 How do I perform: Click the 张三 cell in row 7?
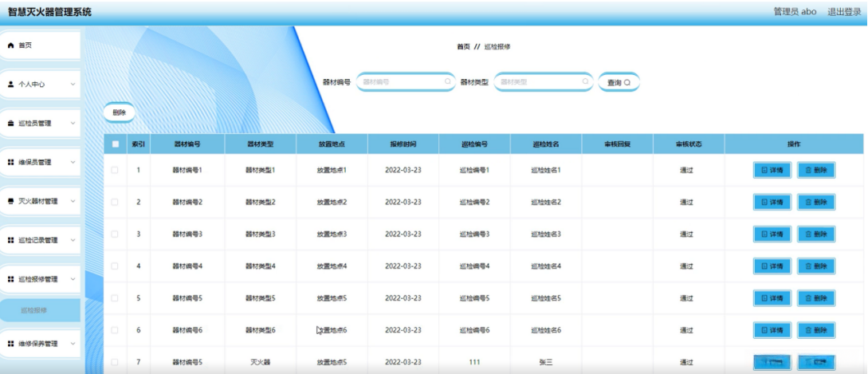(546, 362)
